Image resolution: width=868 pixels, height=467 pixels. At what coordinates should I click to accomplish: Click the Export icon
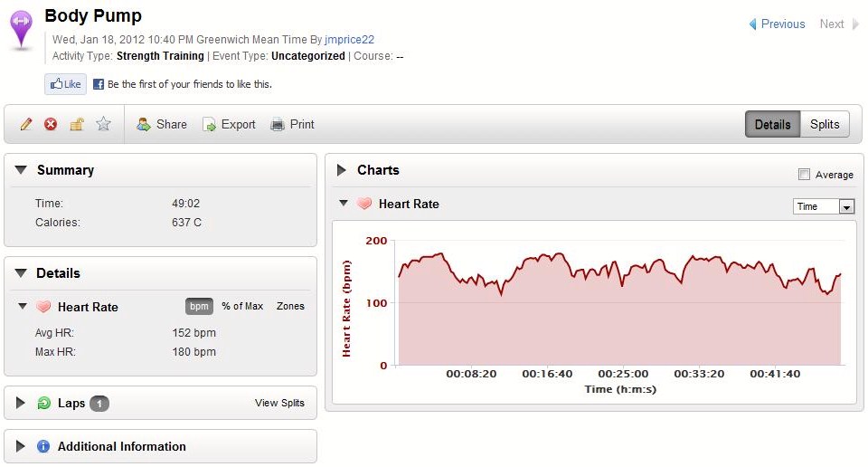click(x=210, y=124)
